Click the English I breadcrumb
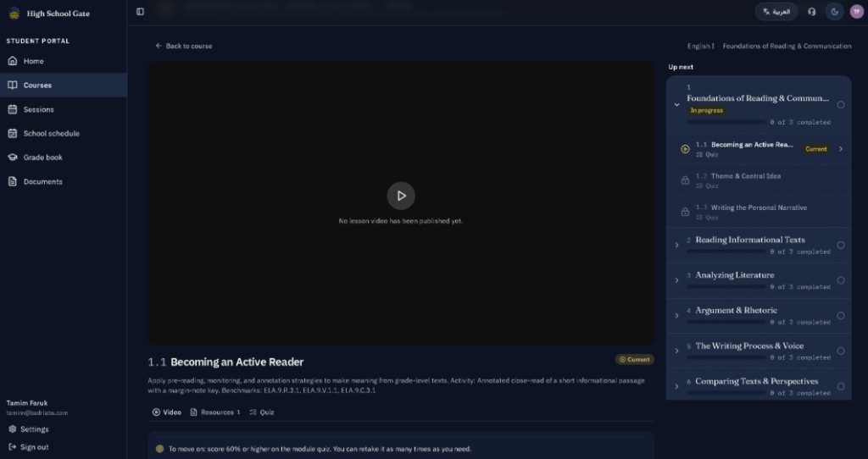 click(x=700, y=46)
